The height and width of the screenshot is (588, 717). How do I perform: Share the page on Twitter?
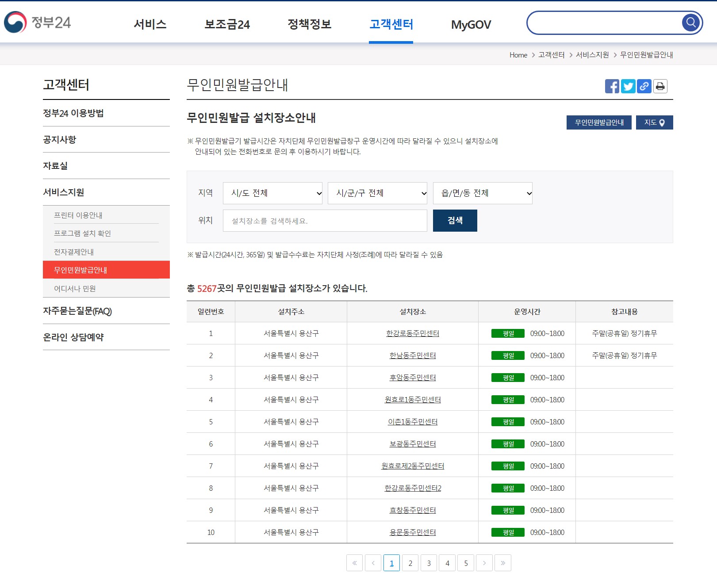[x=628, y=87]
